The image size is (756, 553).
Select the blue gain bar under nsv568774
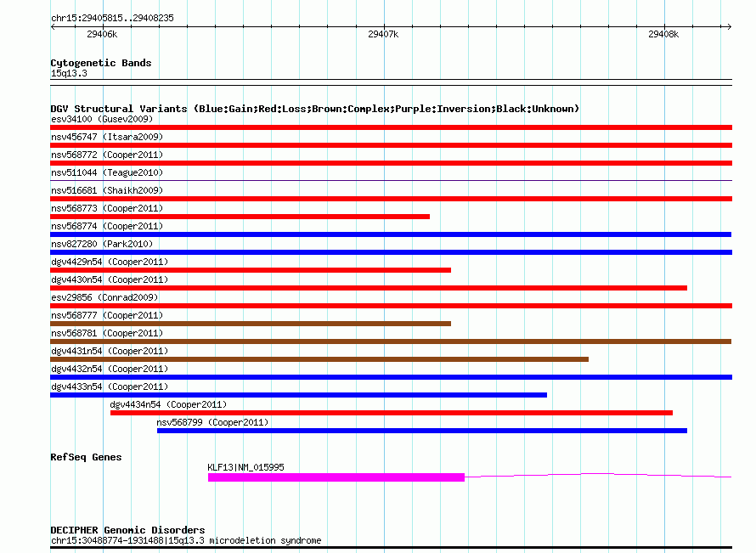pyautogui.click(x=391, y=234)
